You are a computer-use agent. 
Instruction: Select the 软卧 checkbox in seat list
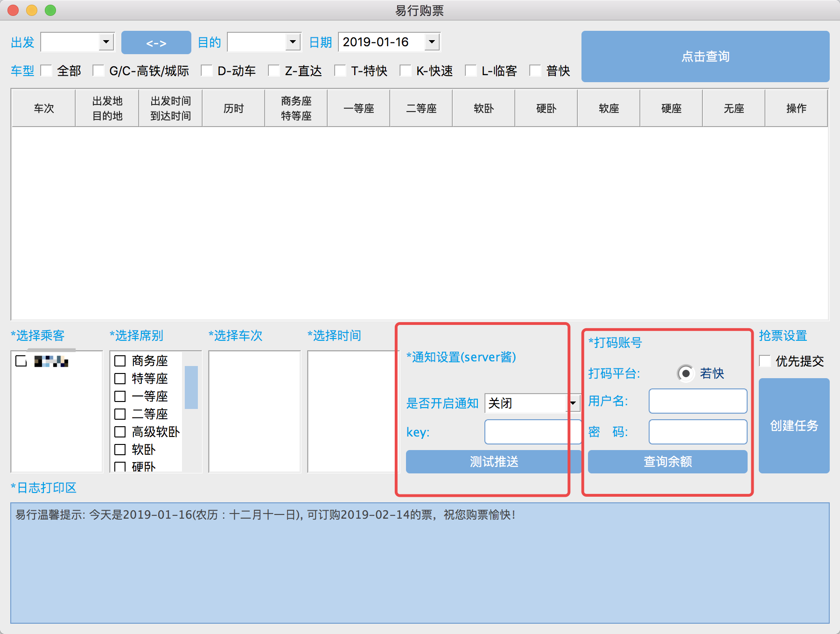point(120,450)
